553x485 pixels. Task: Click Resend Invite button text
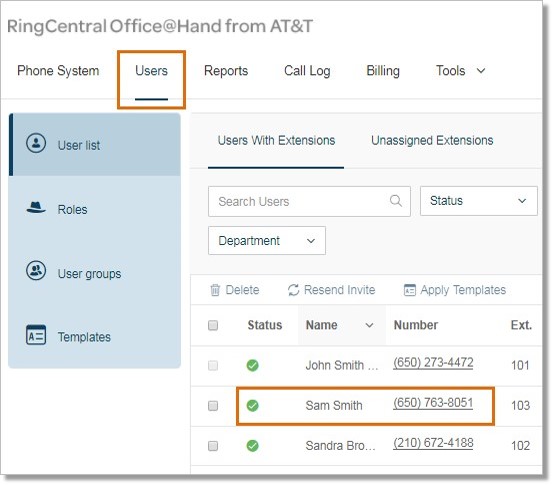340,290
